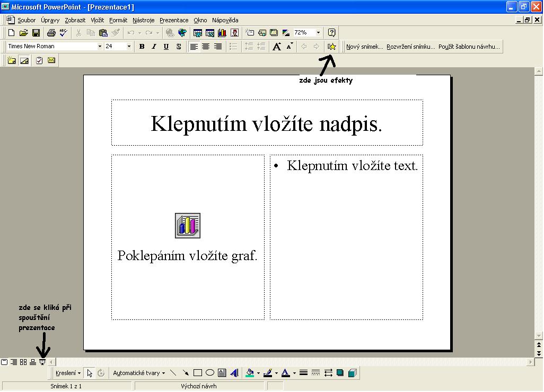The image size is (544, 392).
Task: Toggle bold formatting
Action: click(x=142, y=47)
